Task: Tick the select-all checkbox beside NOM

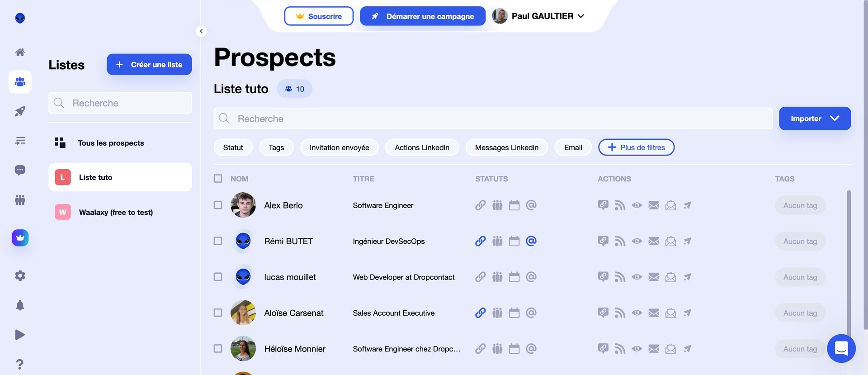Action: [218, 179]
